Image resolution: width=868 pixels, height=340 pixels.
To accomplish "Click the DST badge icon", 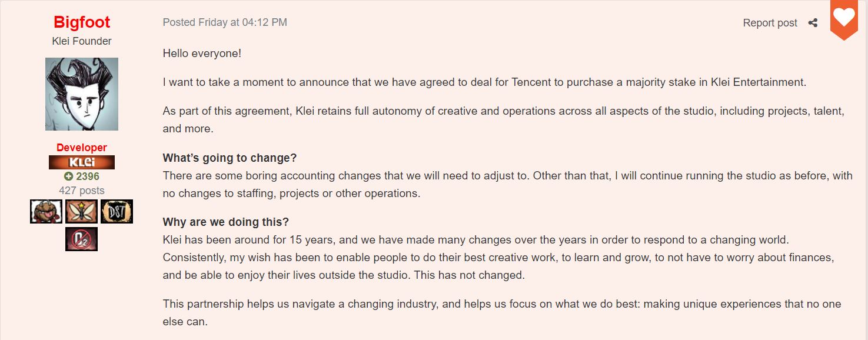I will [117, 212].
